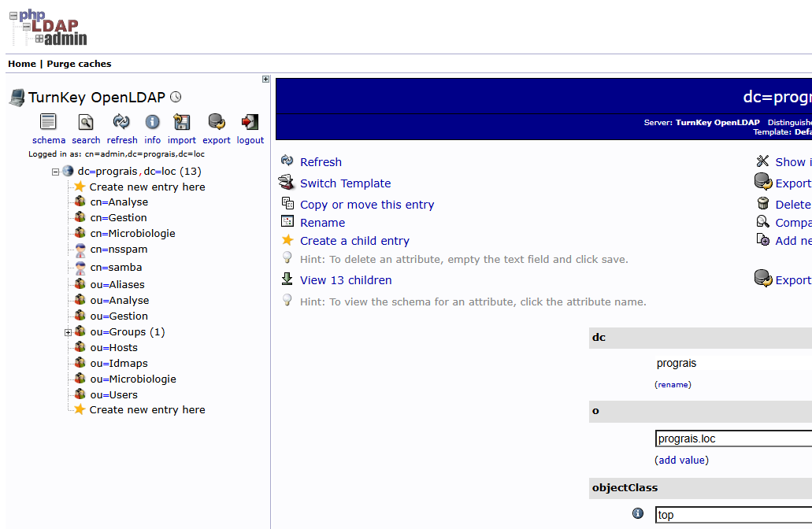The height and width of the screenshot is (529, 812).
Task: Select ou=Microbiologie in the tree
Action: [133, 379]
